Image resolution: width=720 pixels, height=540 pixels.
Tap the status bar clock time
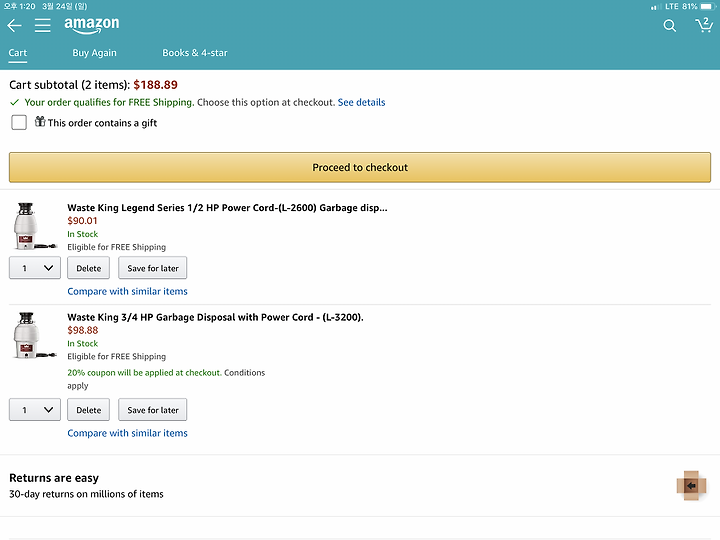pyautogui.click(x=19, y=6)
